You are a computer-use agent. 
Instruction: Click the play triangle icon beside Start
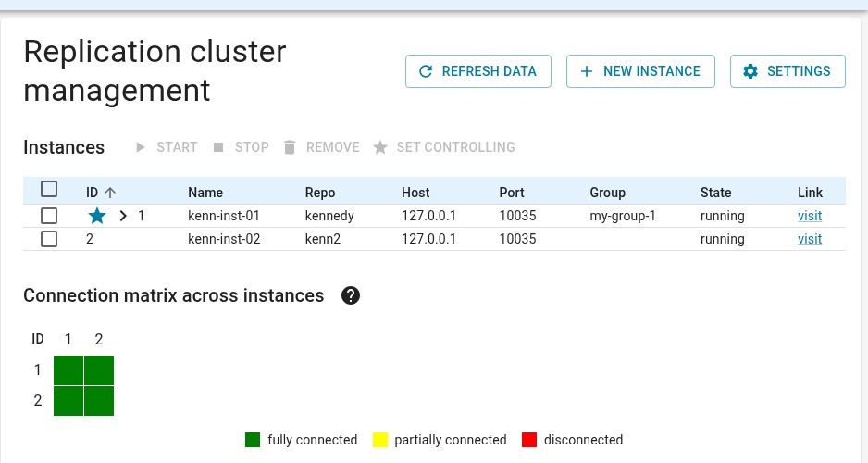pos(141,147)
